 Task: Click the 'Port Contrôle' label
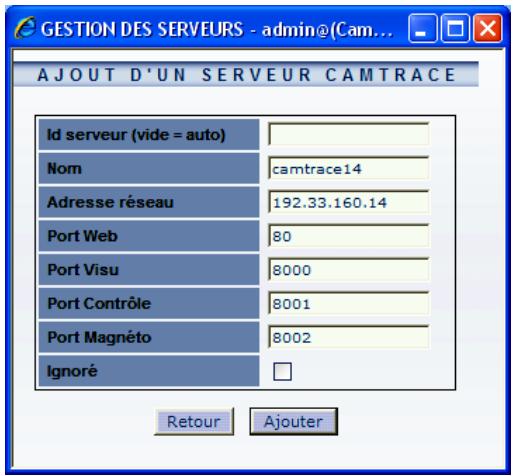(x=99, y=303)
